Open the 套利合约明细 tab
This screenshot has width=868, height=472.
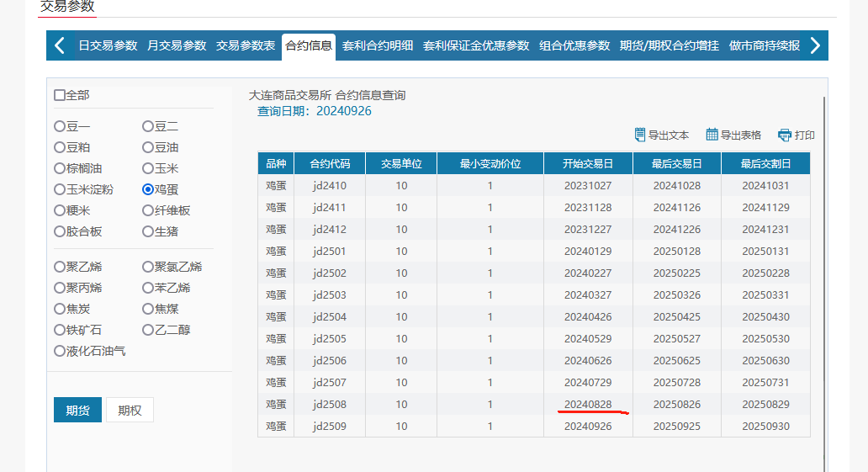378,45
